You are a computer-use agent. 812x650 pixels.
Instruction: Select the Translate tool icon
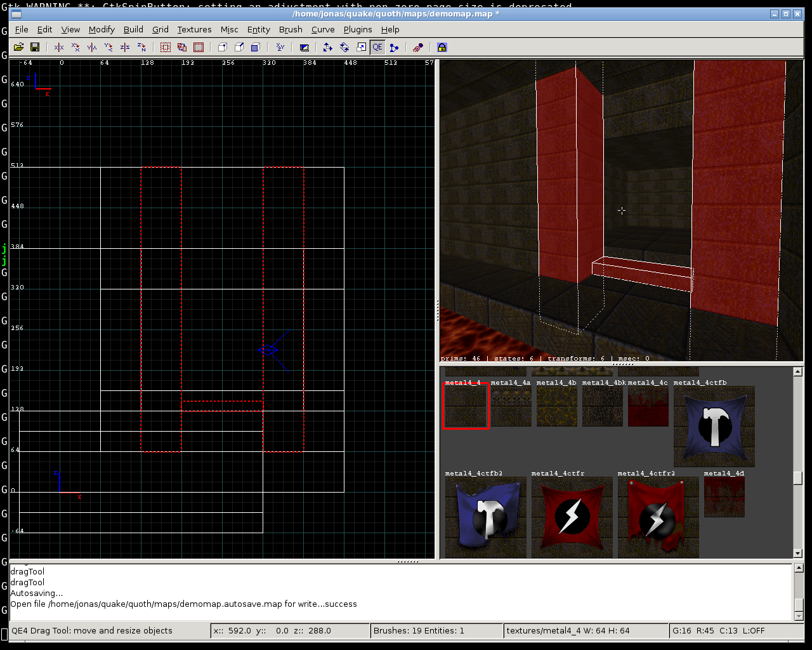[327, 47]
